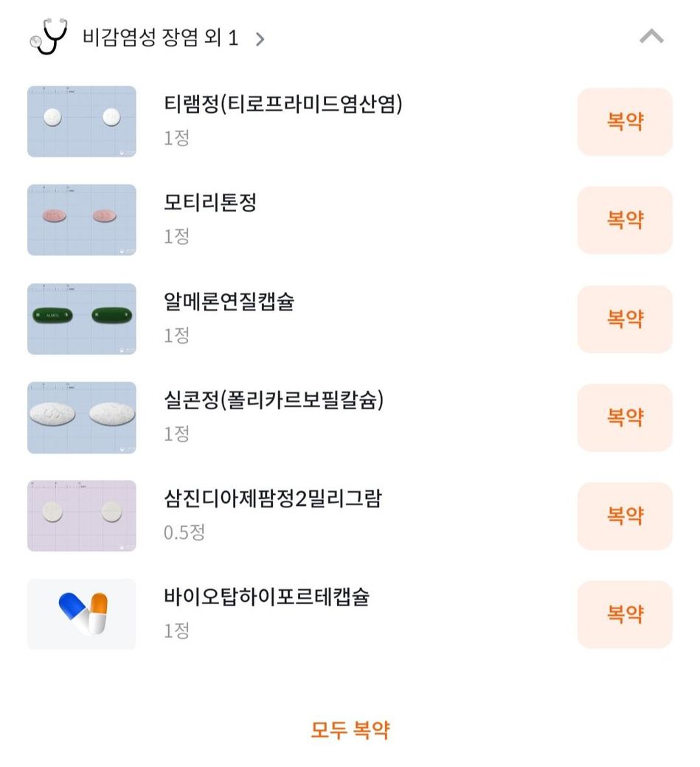Tap 복약 for 삼진디아제팜정2밀리그람
700x767 pixels.
click(624, 516)
